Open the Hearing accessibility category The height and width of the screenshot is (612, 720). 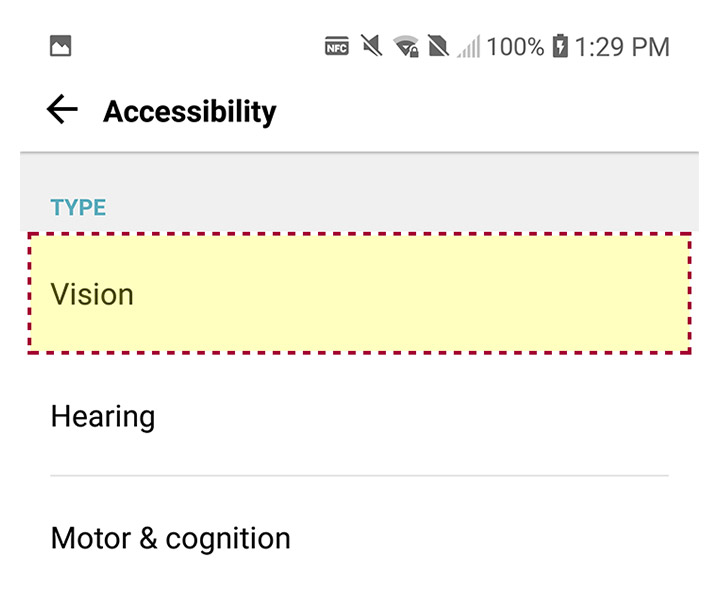tap(360, 415)
